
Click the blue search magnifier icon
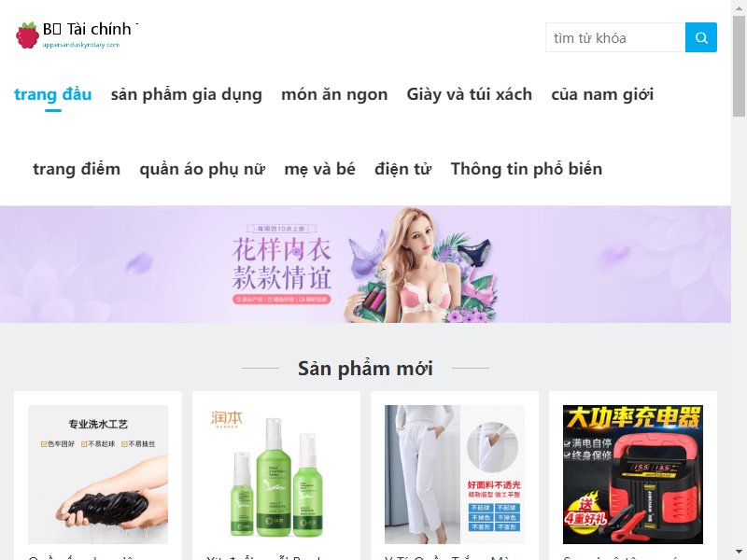click(x=701, y=37)
